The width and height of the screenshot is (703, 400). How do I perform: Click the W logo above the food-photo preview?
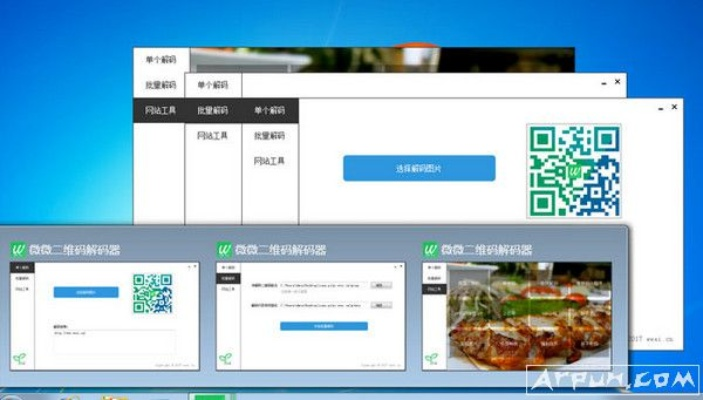(x=430, y=250)
